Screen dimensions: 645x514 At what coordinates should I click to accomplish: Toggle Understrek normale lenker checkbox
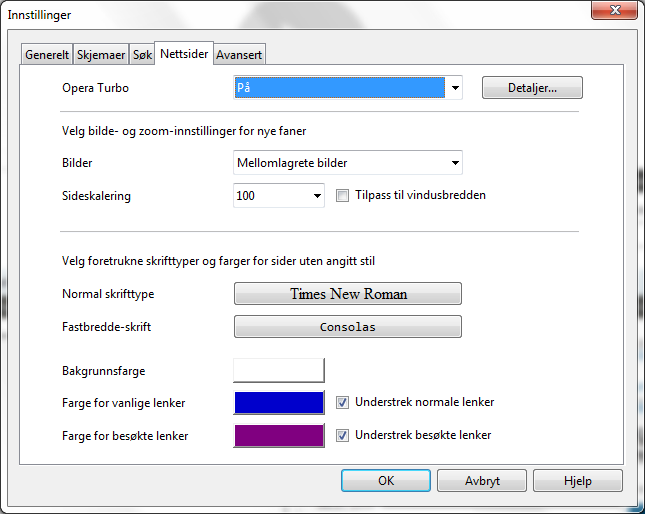click(343, 403)
